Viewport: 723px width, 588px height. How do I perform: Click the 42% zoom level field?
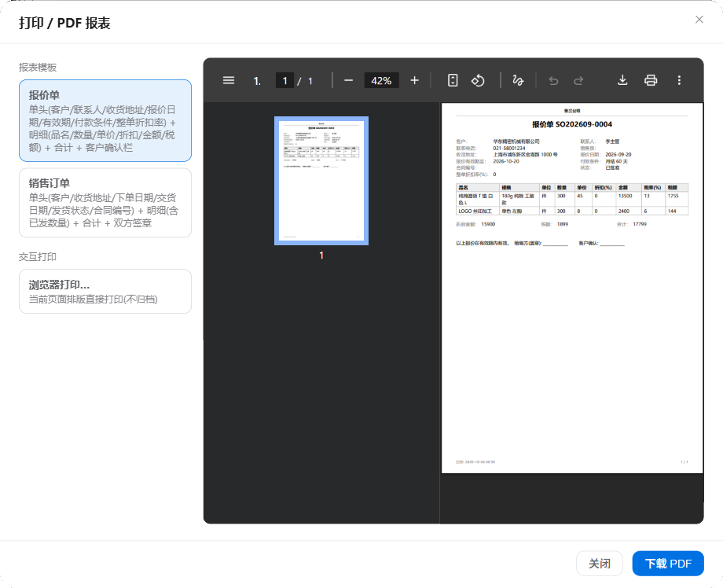pyautogui.click(x=381, y=80)
